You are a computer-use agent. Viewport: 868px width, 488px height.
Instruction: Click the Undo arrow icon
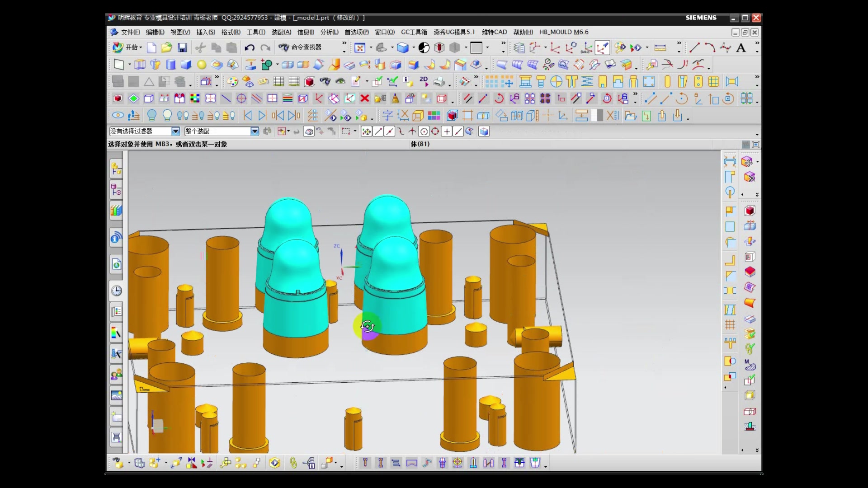[x=249, y=47]
